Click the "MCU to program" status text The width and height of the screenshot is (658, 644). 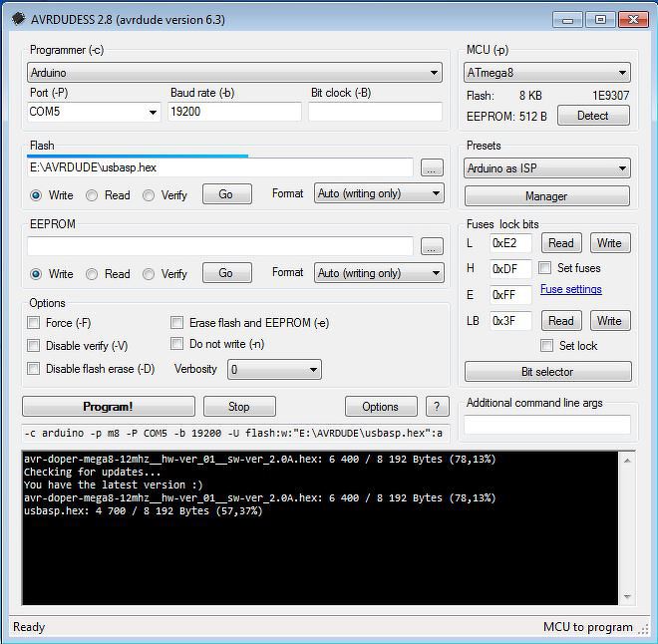pyautogui.click(x=587, y=627)
